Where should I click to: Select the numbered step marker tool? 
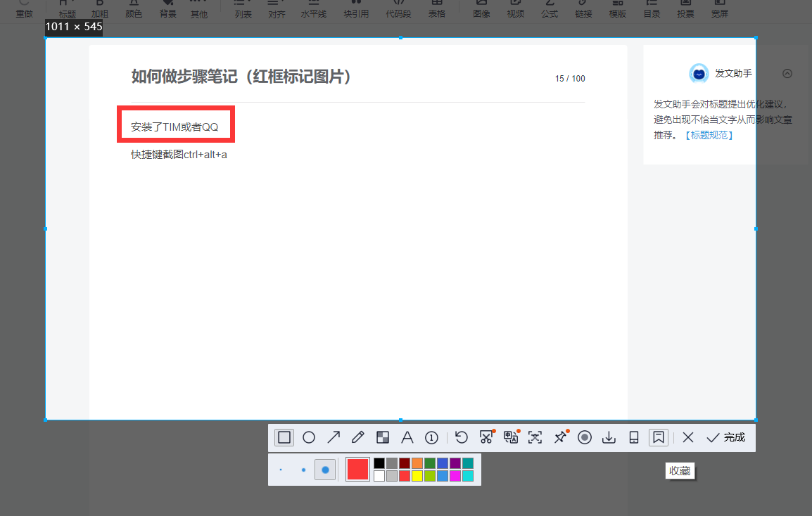pos(431,438)
